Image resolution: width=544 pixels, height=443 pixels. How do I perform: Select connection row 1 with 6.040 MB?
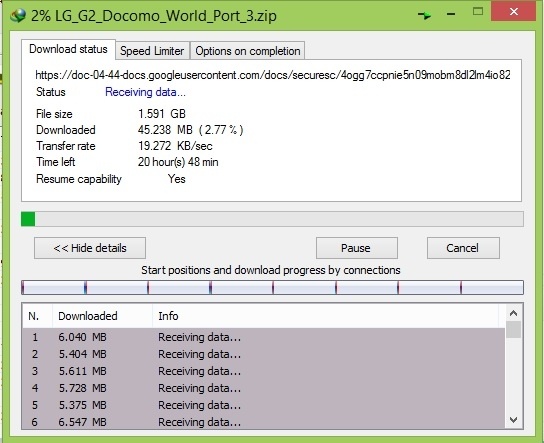264,337
